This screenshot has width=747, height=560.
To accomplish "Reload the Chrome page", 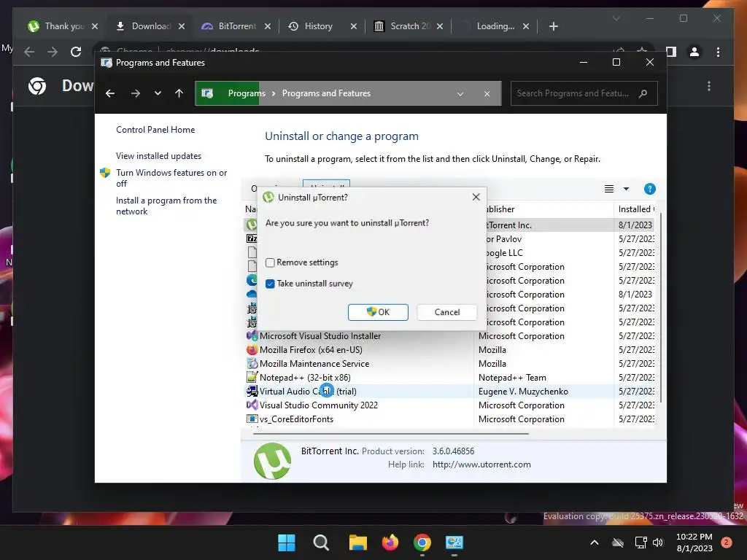I will [76, 52].
